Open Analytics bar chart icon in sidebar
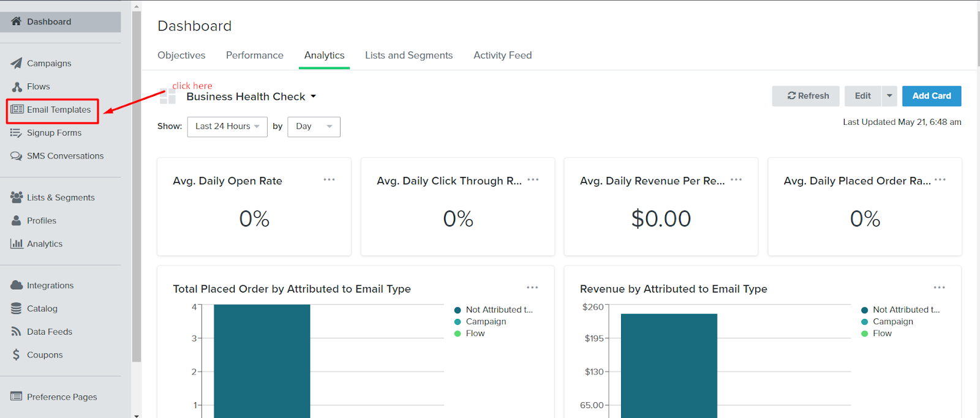 tap(17, 244)
